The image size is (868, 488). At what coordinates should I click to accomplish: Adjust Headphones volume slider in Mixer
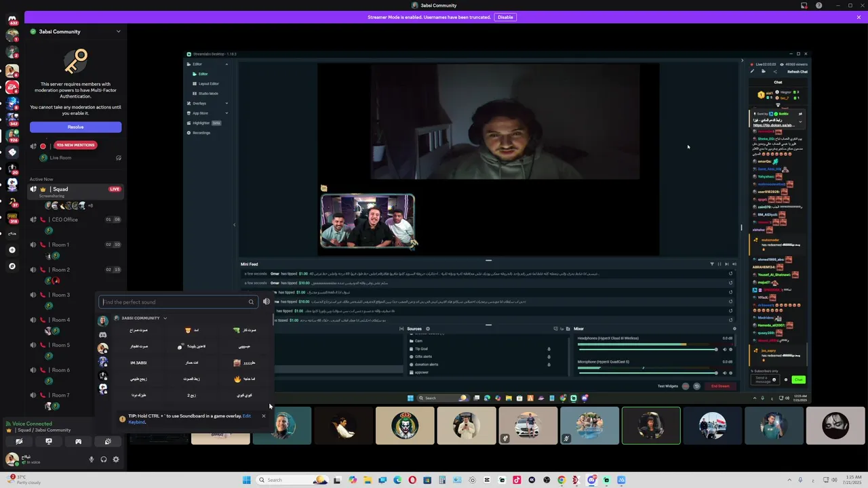[x=648, y=349]
